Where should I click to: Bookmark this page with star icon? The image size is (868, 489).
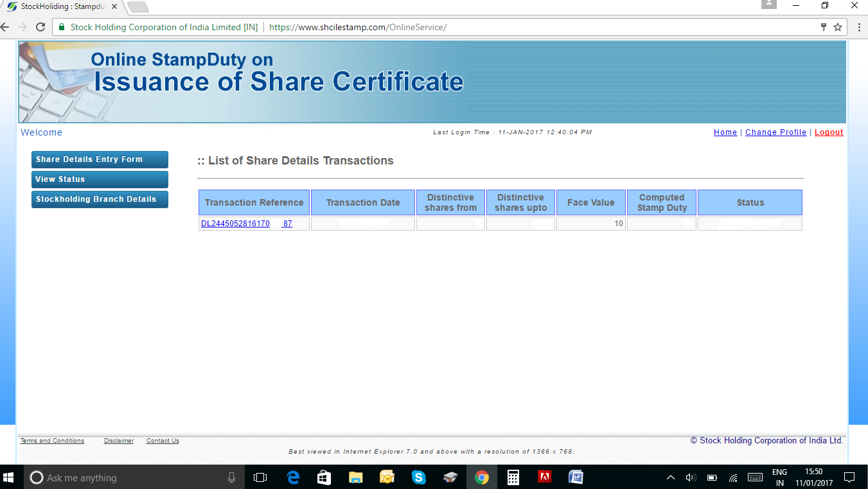[x=838, y=27]
